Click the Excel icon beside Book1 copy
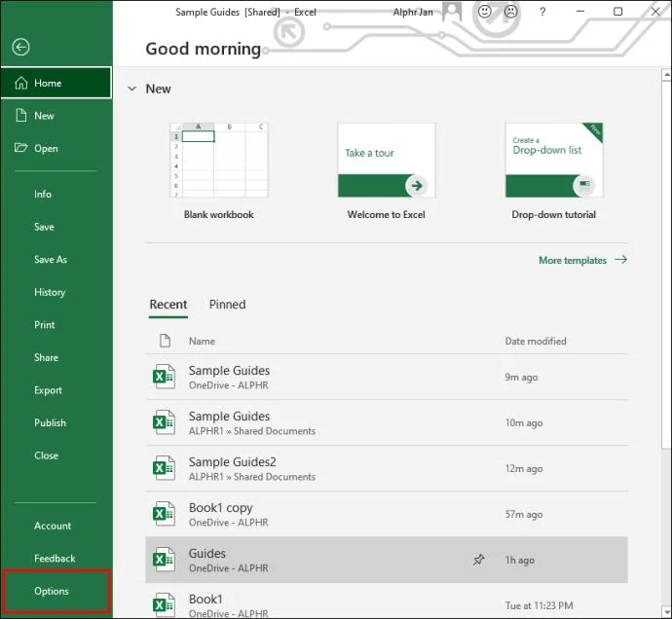 [164, 514]
